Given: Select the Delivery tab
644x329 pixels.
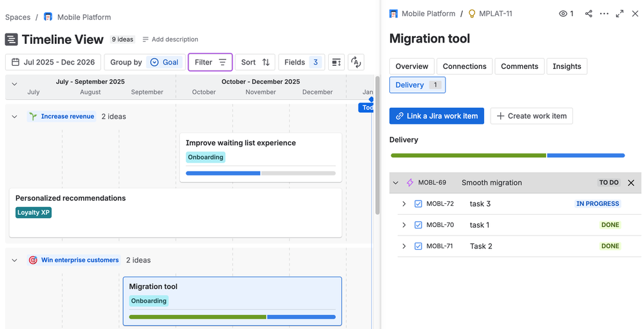Looking at the screenshot, I should (417, 85).
